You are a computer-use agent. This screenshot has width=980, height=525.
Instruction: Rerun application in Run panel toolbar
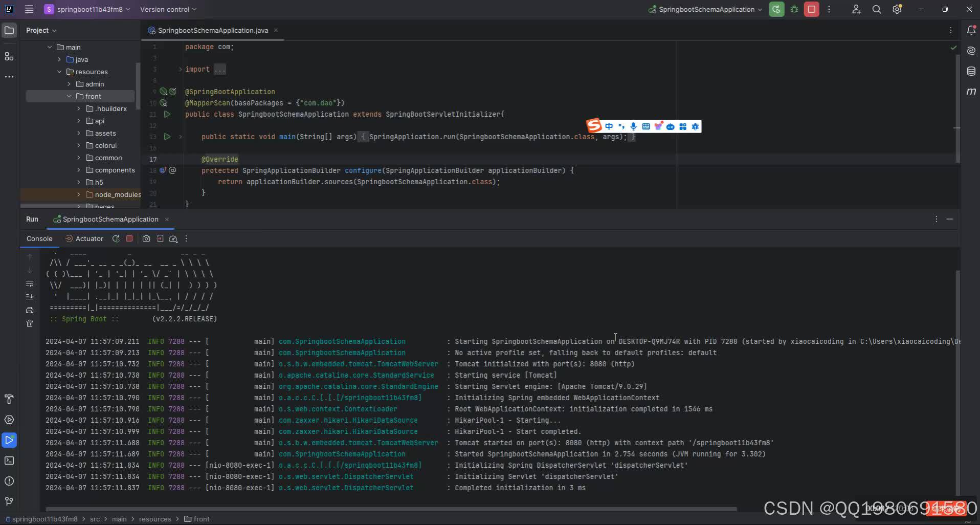116,238
